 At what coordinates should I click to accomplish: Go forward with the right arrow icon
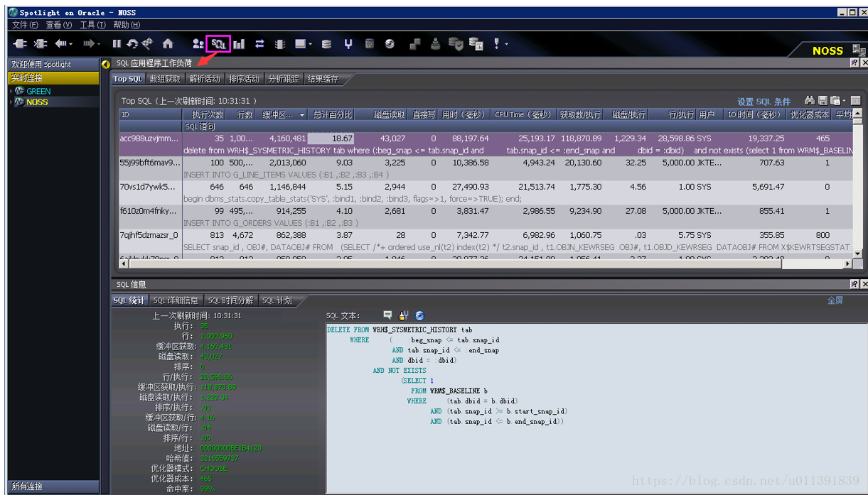(x=89, y=44)
